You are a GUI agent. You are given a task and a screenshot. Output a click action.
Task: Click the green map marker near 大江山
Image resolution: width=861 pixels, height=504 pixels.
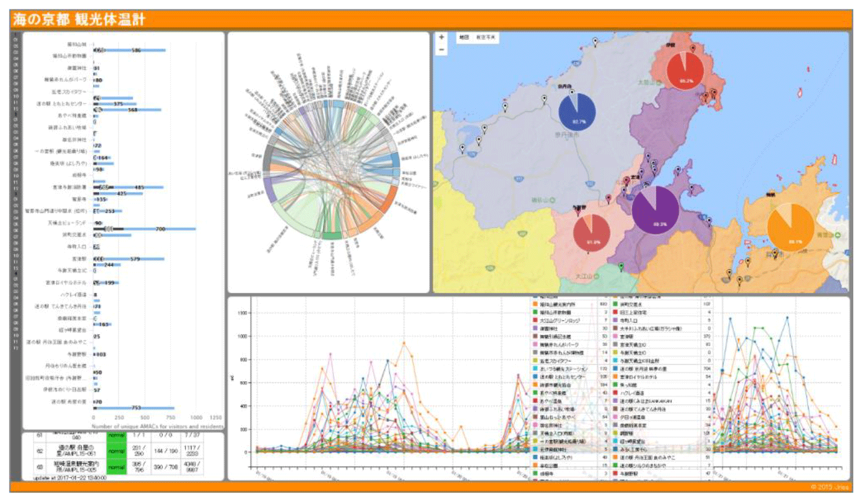click(x=621, y=267)
